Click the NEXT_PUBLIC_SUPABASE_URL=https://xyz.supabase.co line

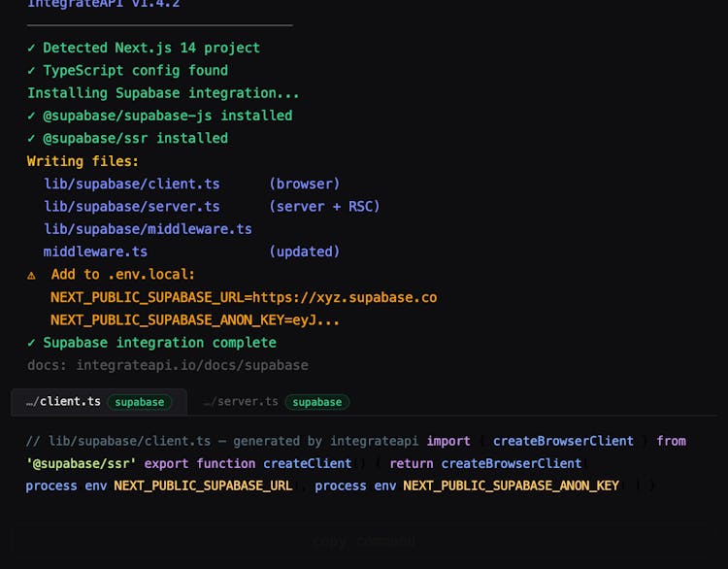click(x=243, y=297)
